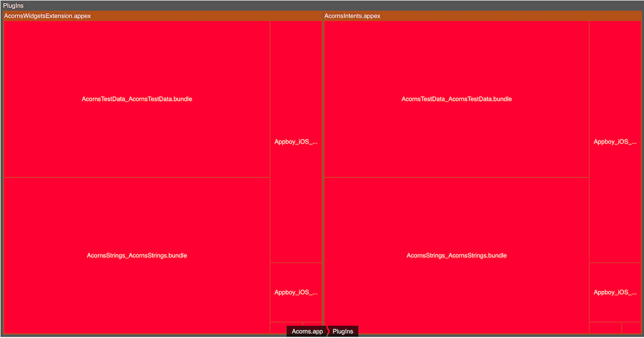
Task: Pick short lower Appboy_iOS block in AcornsWidgetsExtension
Action: [x=296, y=292]
